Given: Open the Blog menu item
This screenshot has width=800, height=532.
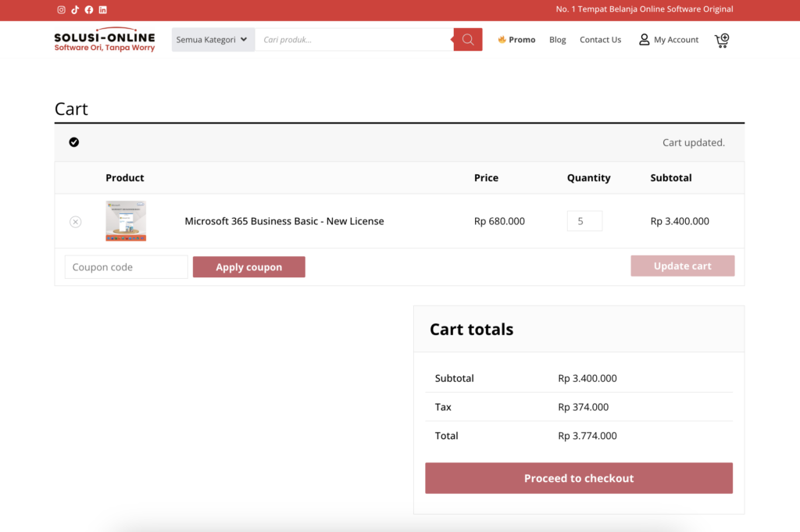Looking at the screenshot, I should point(557,39).
